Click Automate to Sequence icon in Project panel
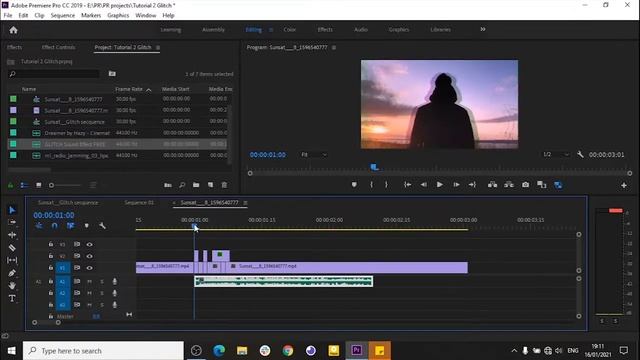The image size is (640, 360). pos(168,185)
